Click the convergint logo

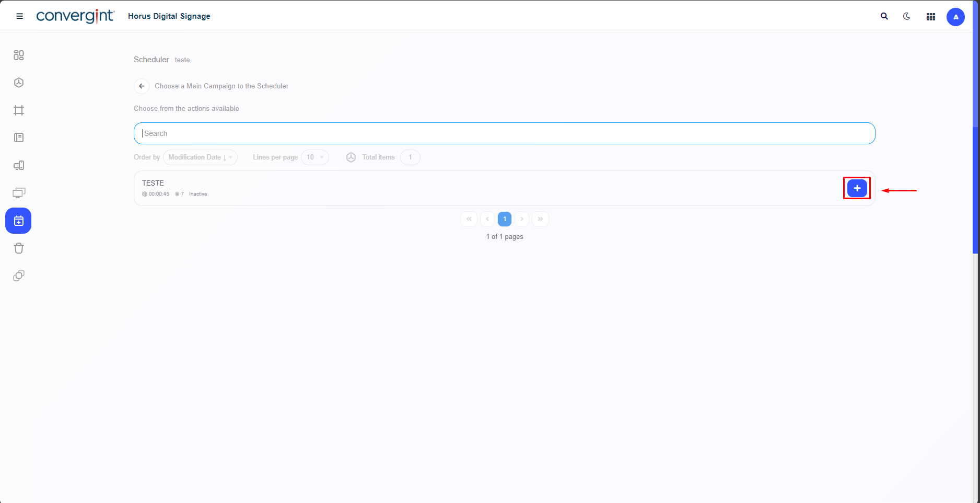pyautogui.click(x=75, y=16)
